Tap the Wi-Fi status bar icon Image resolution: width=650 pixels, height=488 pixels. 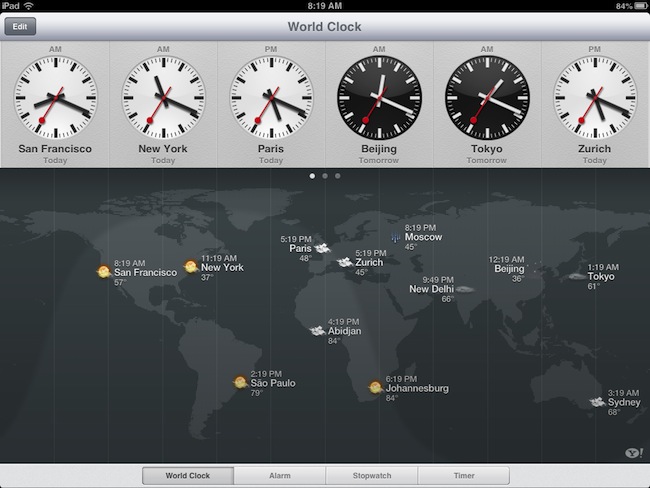[29, 5]
